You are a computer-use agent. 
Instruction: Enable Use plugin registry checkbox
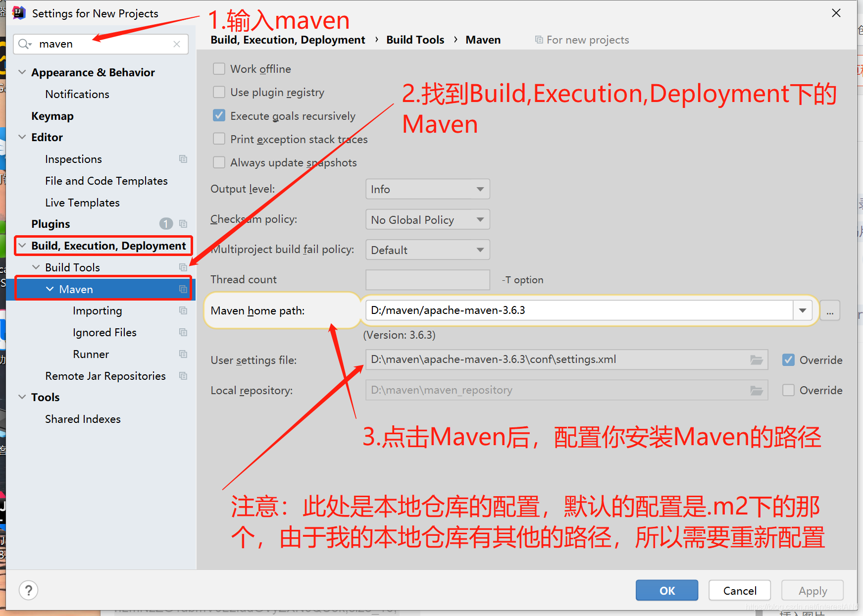coord(219,92)
